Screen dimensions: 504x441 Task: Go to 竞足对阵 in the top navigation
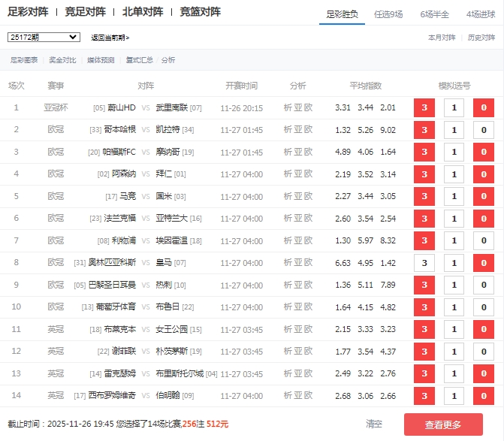click(x=85, y=12)
